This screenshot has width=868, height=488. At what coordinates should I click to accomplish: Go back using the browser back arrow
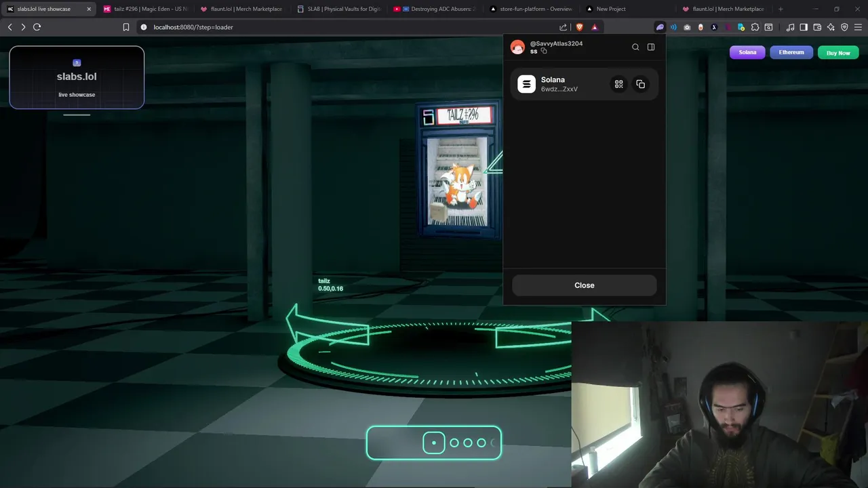pyautogui.click(x=9, y=27)
